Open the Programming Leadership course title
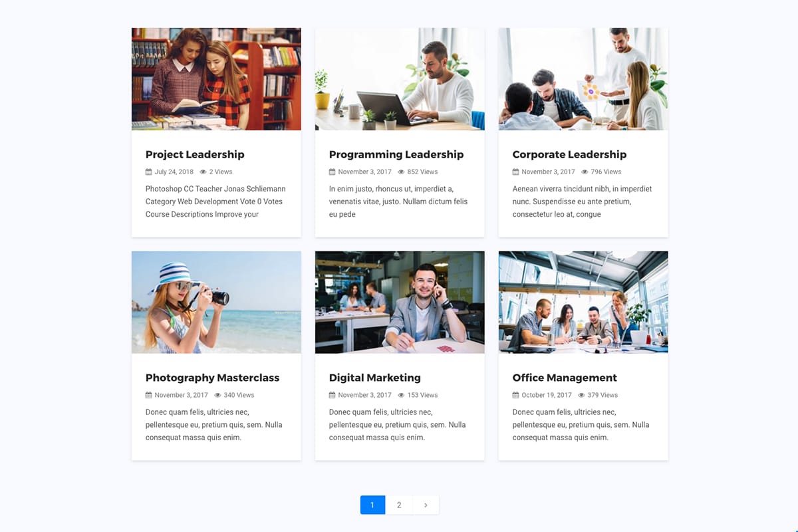 coord(396,154)
